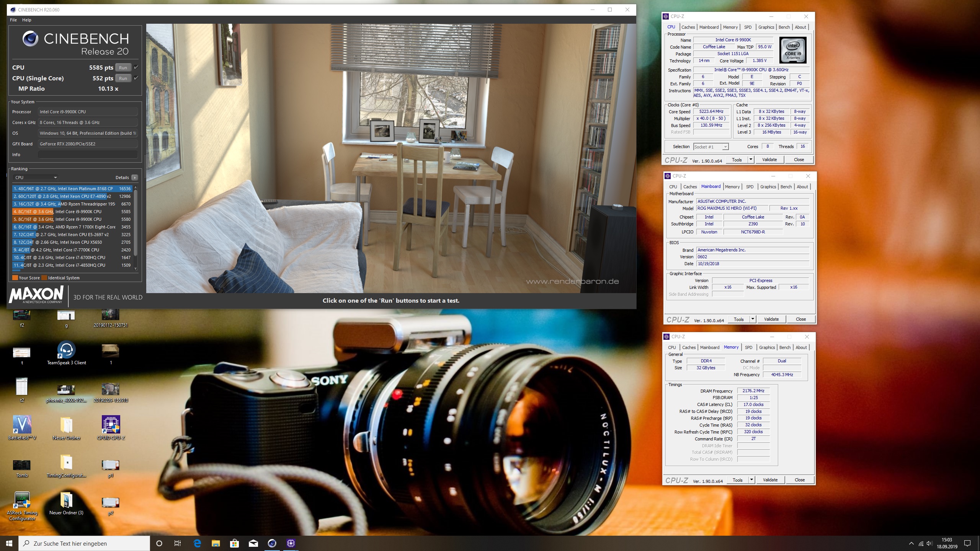The image size is (980, 551).
Task: Open the CPUID CPU-Z desktop shortcut
Action: point(111,425)
